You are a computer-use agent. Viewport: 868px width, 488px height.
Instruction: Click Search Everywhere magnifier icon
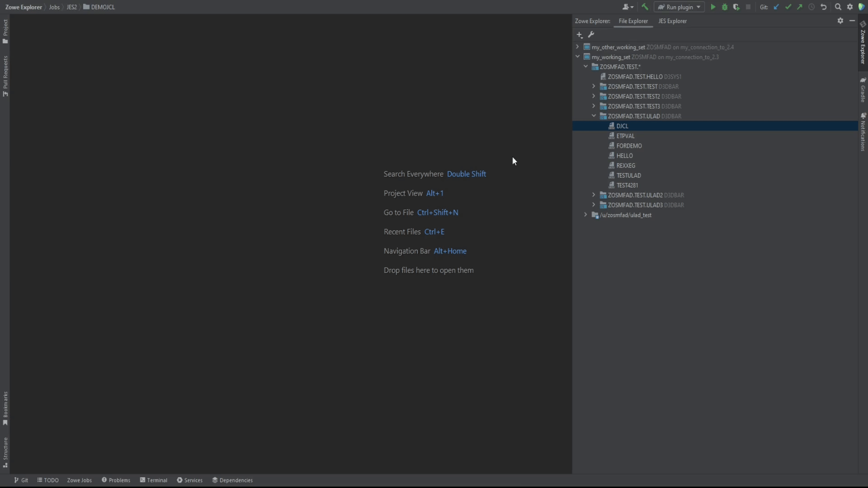pyautogui.click(x=838, y=7)
